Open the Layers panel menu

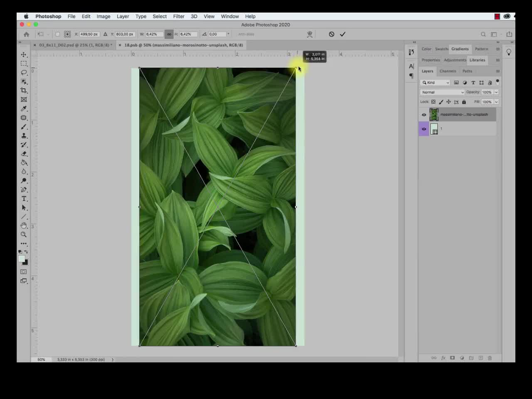tap(498, 71)
